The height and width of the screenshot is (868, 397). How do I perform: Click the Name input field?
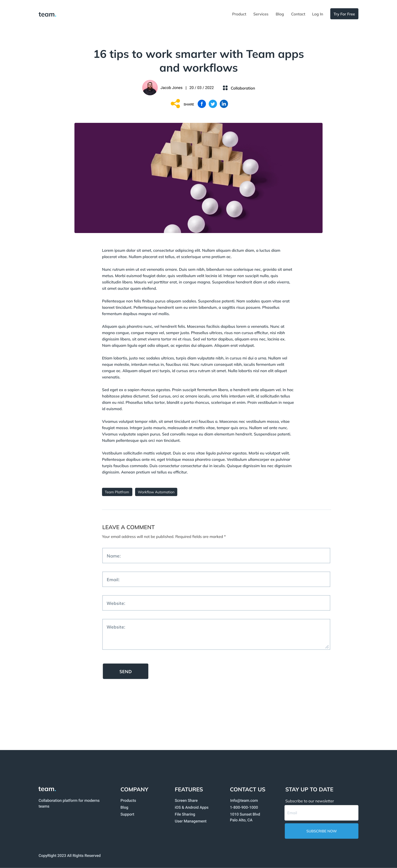click(216, 555)
